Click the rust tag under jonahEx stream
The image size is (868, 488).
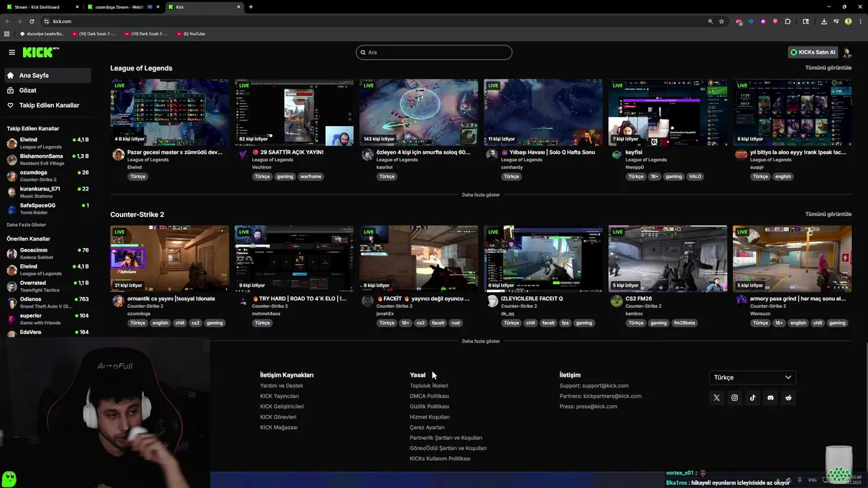(456, 323)
